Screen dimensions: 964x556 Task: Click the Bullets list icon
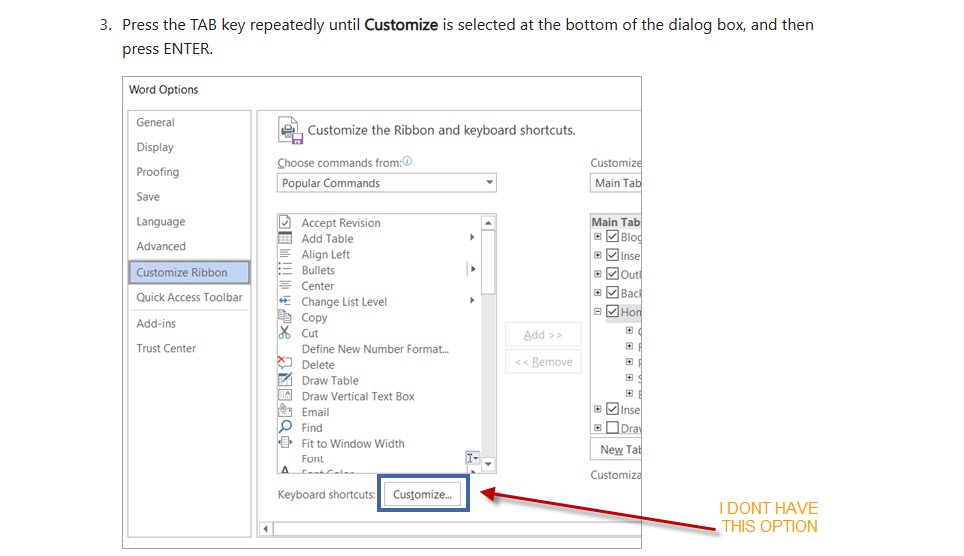click(x=285, y=269)
